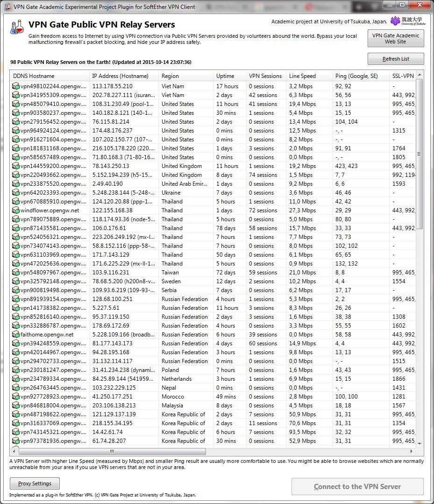The width and height of the screenshot is (434, 504).
Task: Click the 74 sessions cell
Action: tap(263, 175)
